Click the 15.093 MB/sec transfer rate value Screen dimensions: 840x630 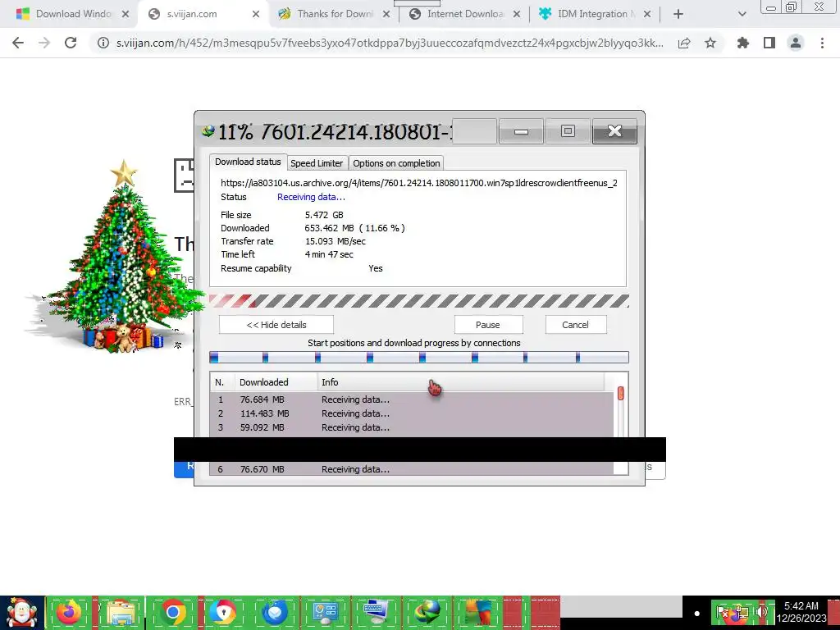pyautogui.click(x=336, y=241)
